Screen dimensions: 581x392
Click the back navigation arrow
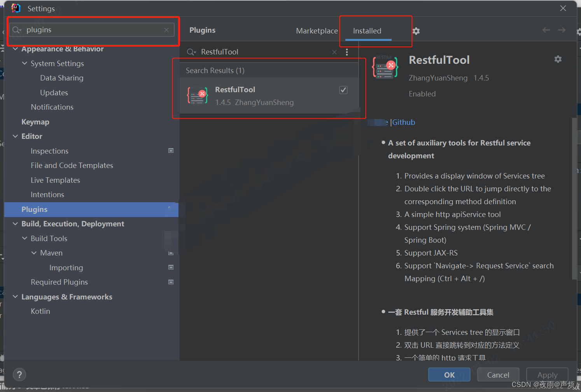[x=546, y=30]
